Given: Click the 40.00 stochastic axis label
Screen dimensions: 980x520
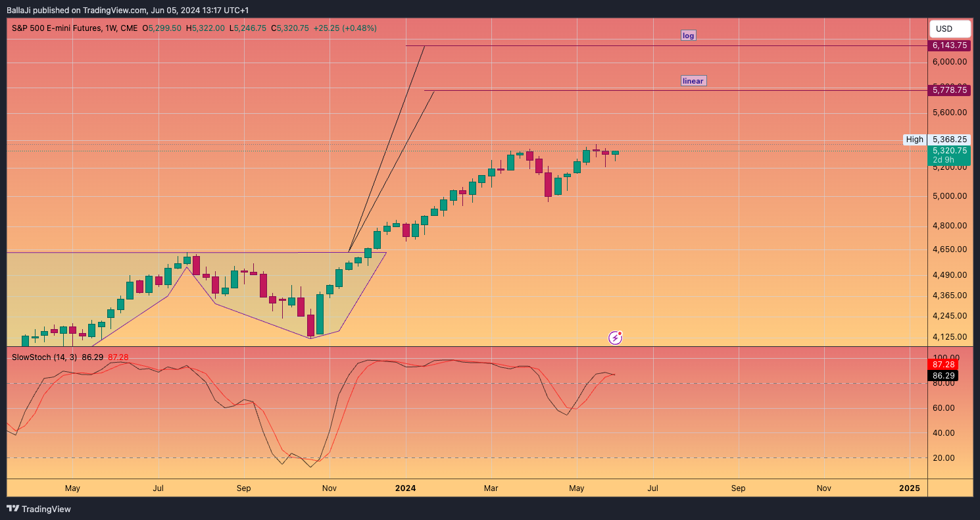Looking at the screenshot, I should (944, 433).
